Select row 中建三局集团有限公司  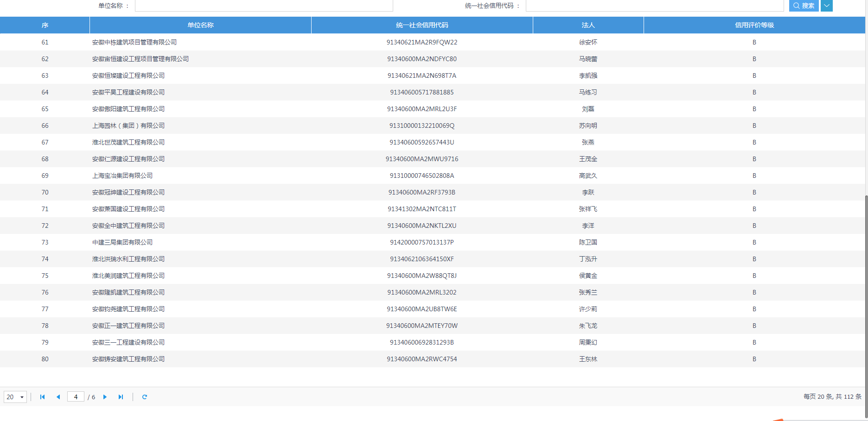[x=122, y=242]
